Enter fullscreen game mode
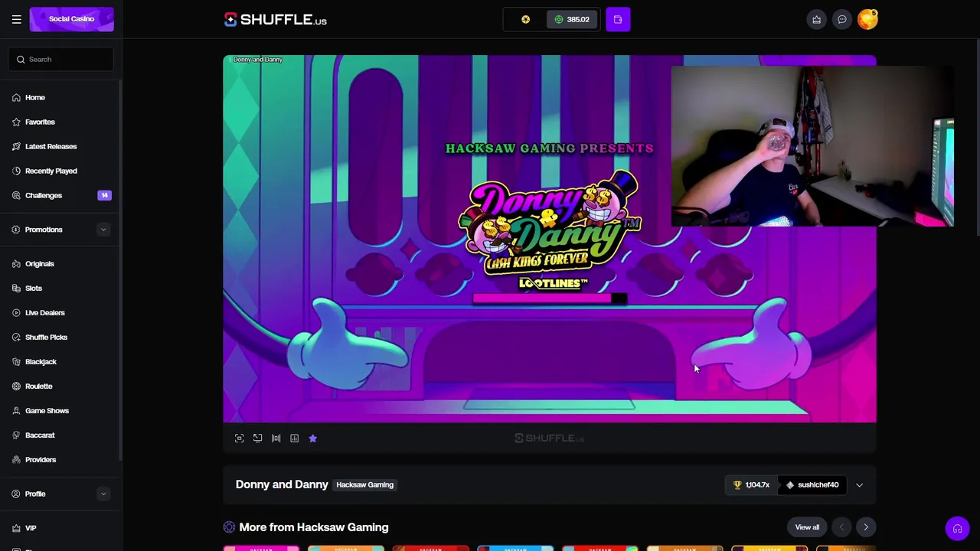Screen dimensions: 980x551 point(239,439)
